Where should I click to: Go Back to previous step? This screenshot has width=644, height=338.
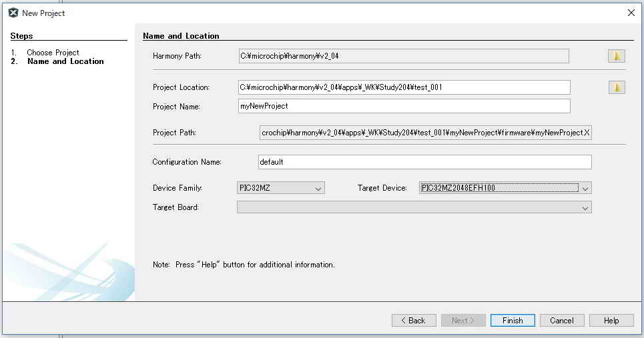(x=414, y=321)
